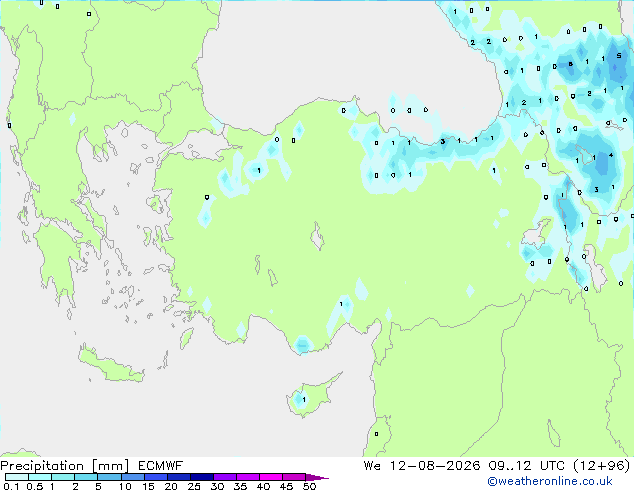Pick the 1–2 mm cyan legend swatch

[x=63, y=477]
